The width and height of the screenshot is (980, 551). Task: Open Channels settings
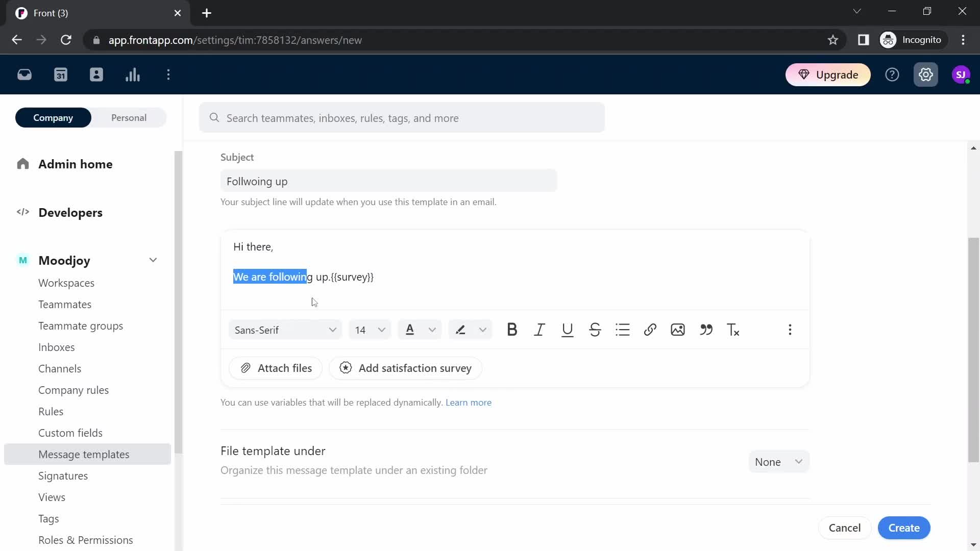pyautogui.click(x=60, y=369)
